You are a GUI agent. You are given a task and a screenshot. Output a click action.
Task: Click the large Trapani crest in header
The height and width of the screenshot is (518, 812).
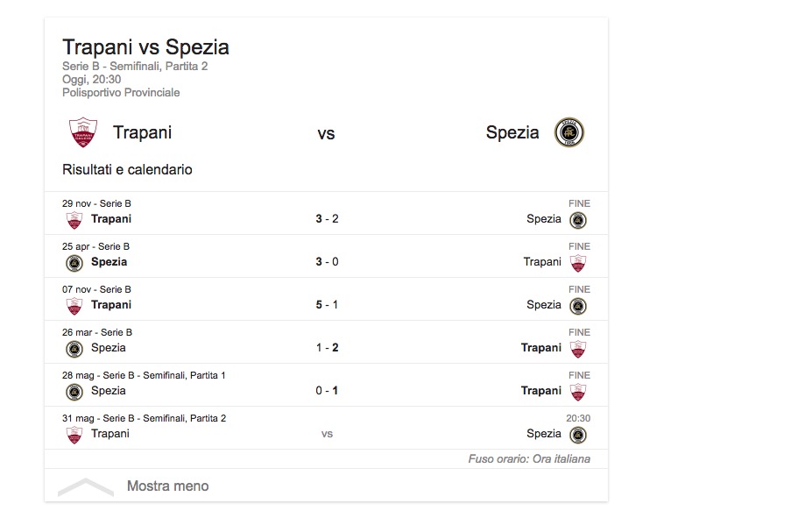pos(83,132)
